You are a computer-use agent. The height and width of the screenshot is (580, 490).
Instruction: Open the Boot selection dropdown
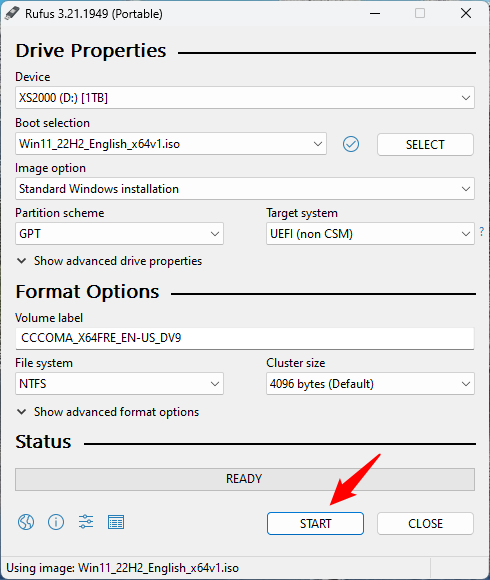(x=171, y=144)
